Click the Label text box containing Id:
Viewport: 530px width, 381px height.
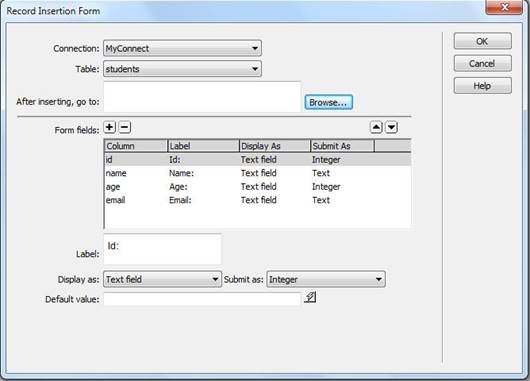(x=163, y=249)
